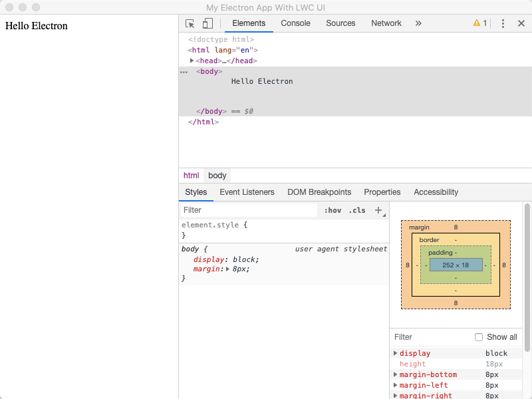Image resolution: width=532 pixels, height=399 pixels.
Task: Switch to the Elements tab
Action: pyautogui.click(x=249, y=23)
